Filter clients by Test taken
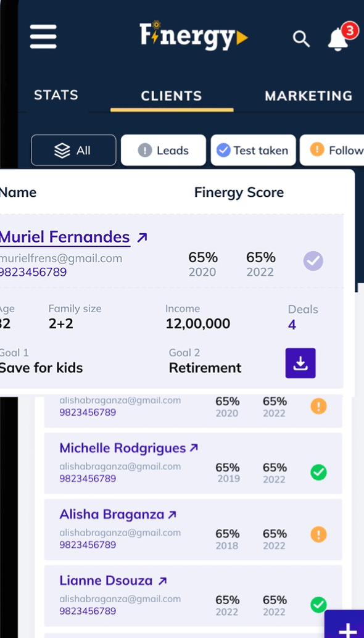Image resolution: width=364 pixels, height=638 pixels. [x=253, y=150]
